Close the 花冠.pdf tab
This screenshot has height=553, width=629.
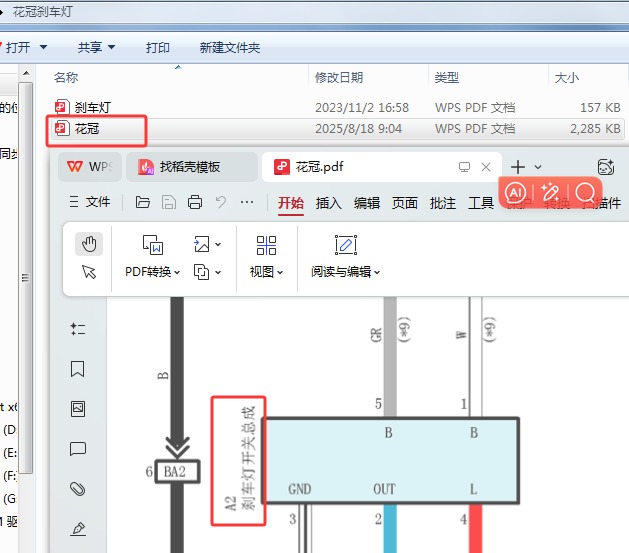coord(486,167)
